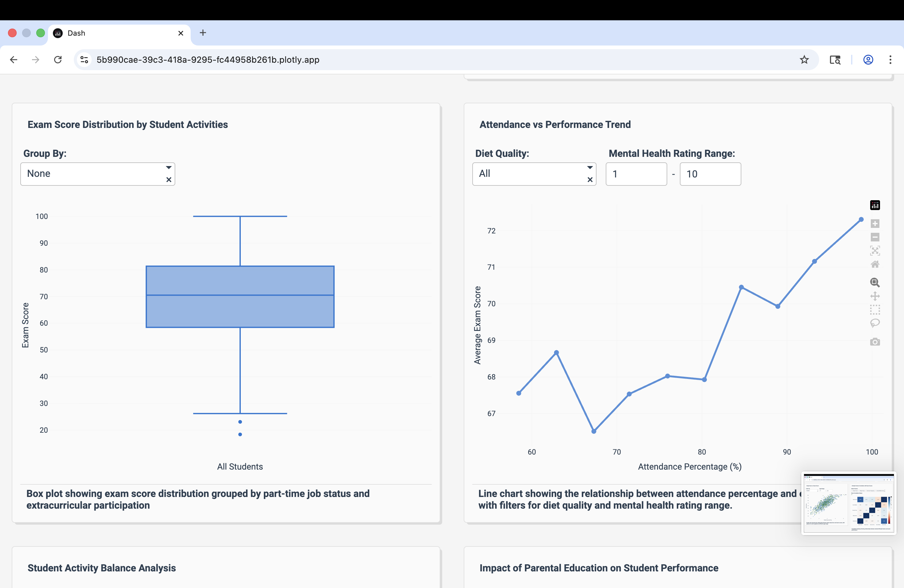Click Zoom out on the attendance chart
The height and width of the screenshot is (588, 904).
[x=875, y=237]
